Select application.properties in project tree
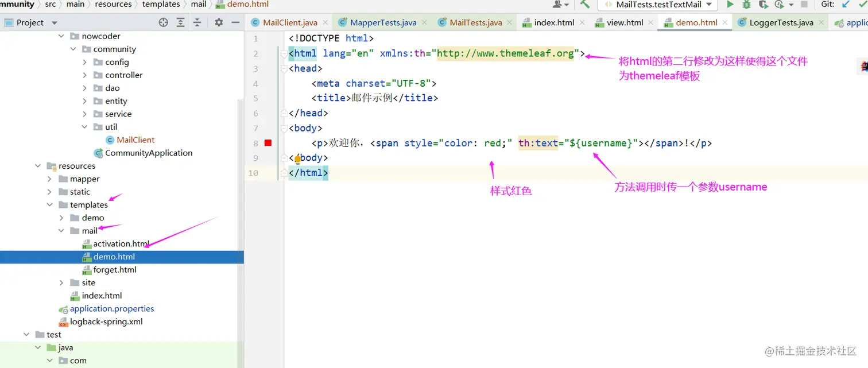 point(106,309)
